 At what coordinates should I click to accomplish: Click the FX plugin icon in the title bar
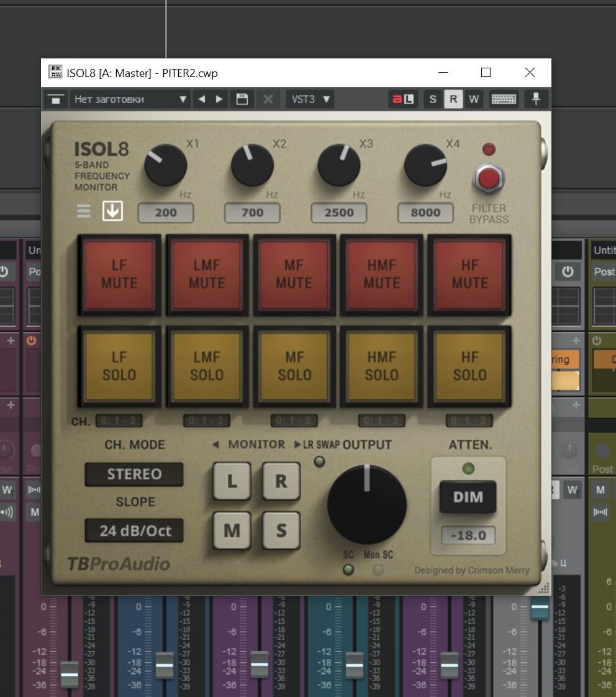(x=55, y=71)
